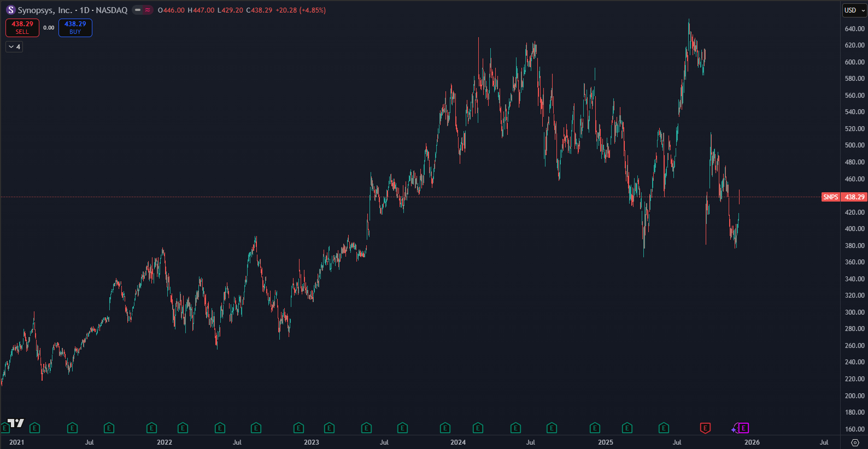Click the 160.00 price axis label
Image resolution: width=868 pixels, height=449 pixels.
(x=854, y=429)
